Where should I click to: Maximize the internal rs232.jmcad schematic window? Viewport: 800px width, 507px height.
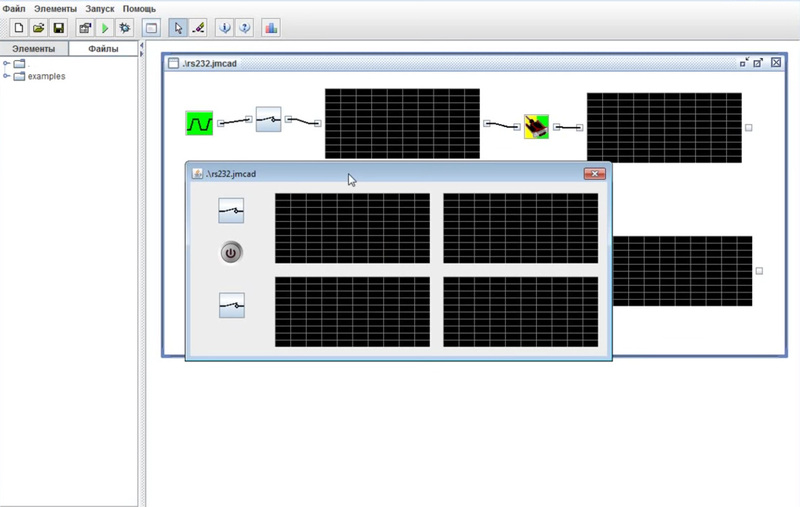point(758,62)
